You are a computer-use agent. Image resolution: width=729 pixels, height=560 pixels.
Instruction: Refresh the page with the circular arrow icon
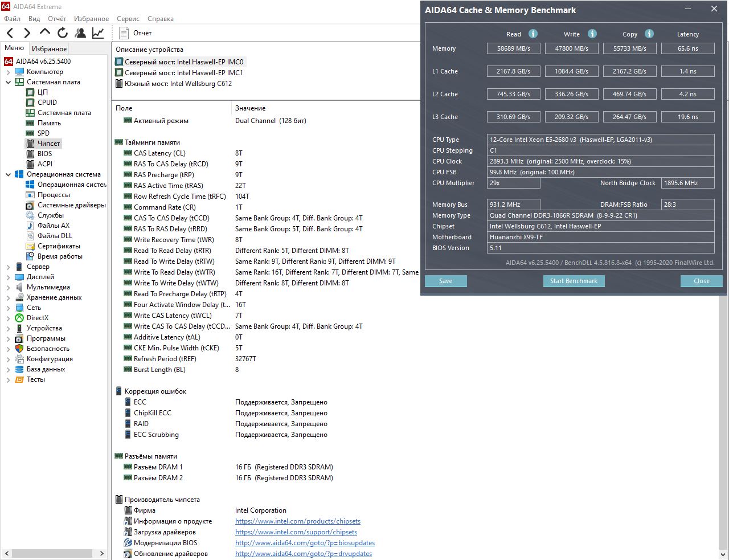click(x=63, y=33)
